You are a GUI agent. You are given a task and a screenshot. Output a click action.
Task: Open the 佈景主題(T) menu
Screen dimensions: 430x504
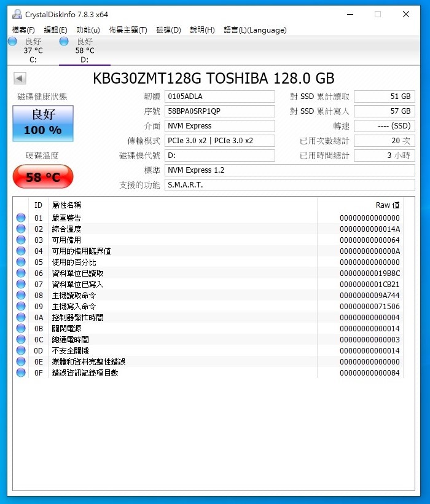128,30
